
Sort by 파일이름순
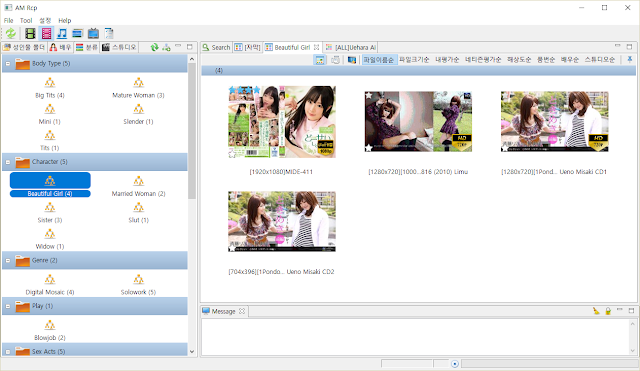(x=379, y=60)
